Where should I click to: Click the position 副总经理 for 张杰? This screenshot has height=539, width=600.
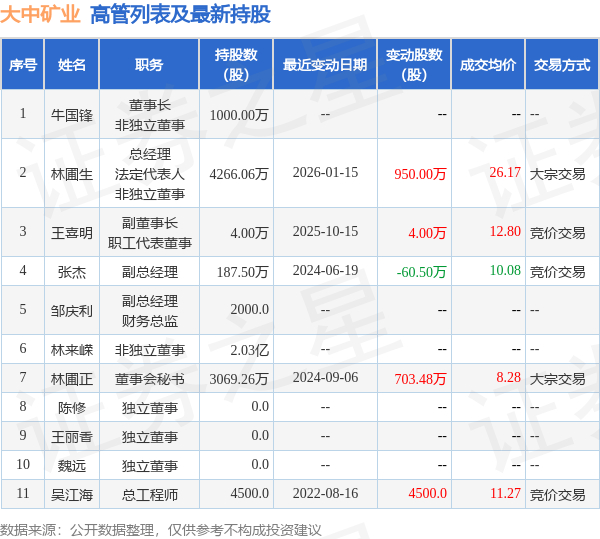pyautogui.click(x=150, y=272)
